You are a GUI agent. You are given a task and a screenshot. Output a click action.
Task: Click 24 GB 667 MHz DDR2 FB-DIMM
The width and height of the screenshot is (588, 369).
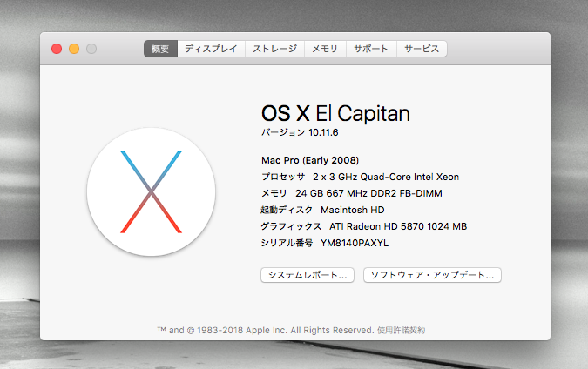tap(368, 193)
